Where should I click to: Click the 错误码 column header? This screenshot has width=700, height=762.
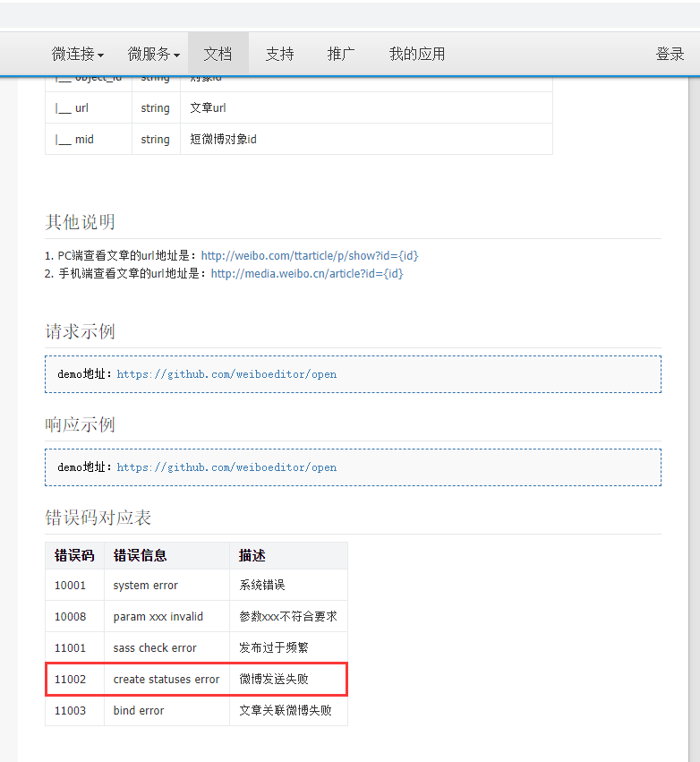click(74, 555)
